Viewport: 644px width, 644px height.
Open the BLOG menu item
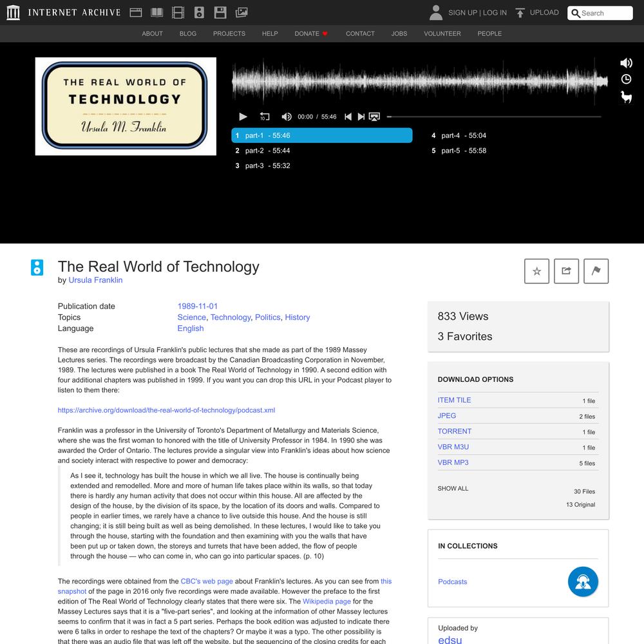point(187,33)
